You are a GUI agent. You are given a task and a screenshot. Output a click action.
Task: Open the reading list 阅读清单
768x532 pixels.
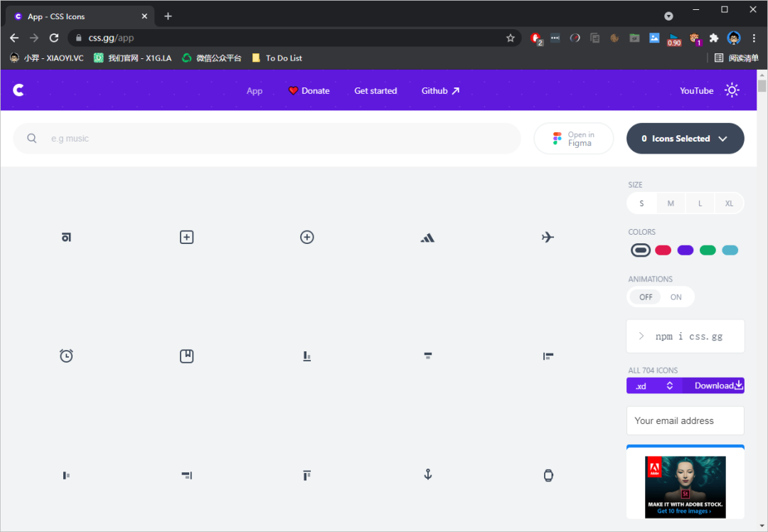tap(736, 58)
